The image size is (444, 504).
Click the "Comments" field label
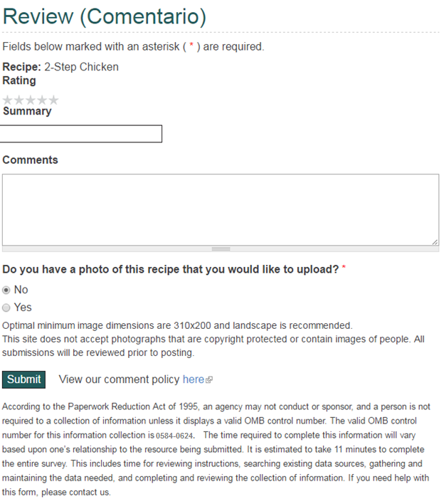click(x=30, y=160)
